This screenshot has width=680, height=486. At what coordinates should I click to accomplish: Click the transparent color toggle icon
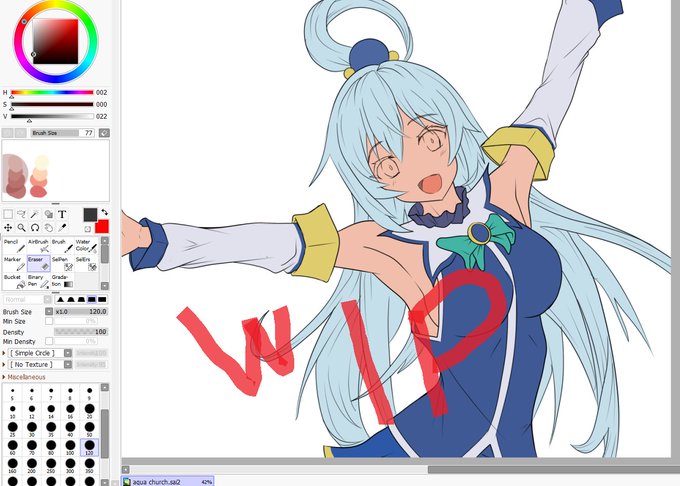88,228
